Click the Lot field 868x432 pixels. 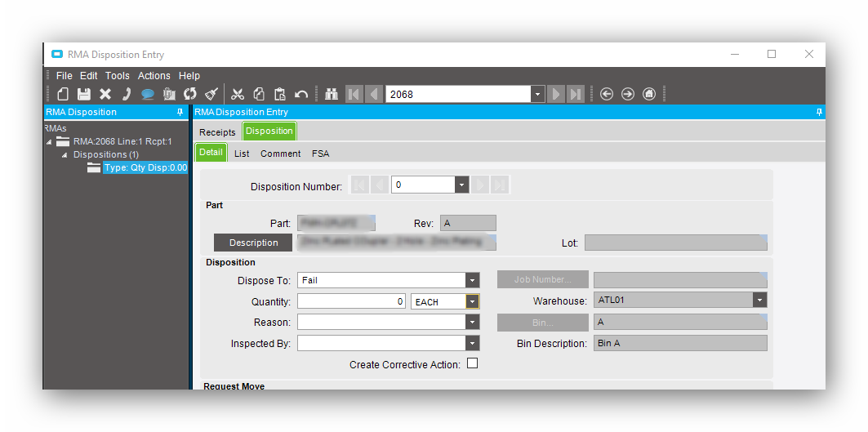[676, 243]
